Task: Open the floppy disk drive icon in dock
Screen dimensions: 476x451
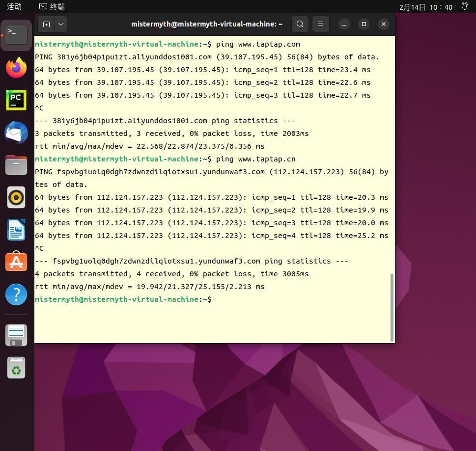Action: [x=16, y=335]
